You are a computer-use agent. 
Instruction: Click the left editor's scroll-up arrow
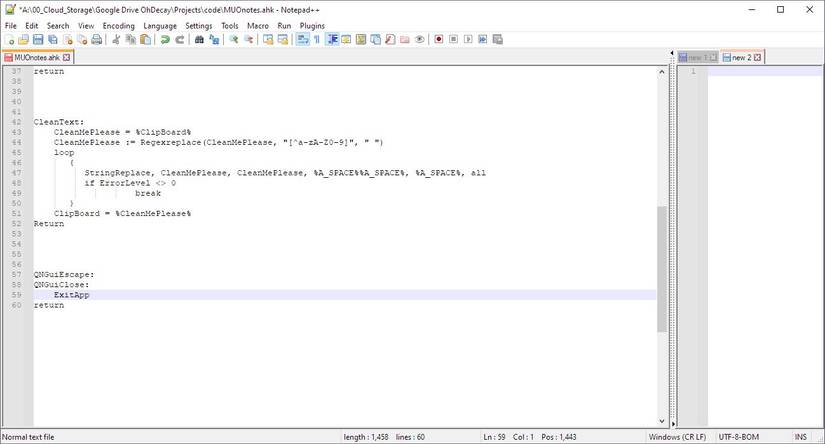point(662,72)
